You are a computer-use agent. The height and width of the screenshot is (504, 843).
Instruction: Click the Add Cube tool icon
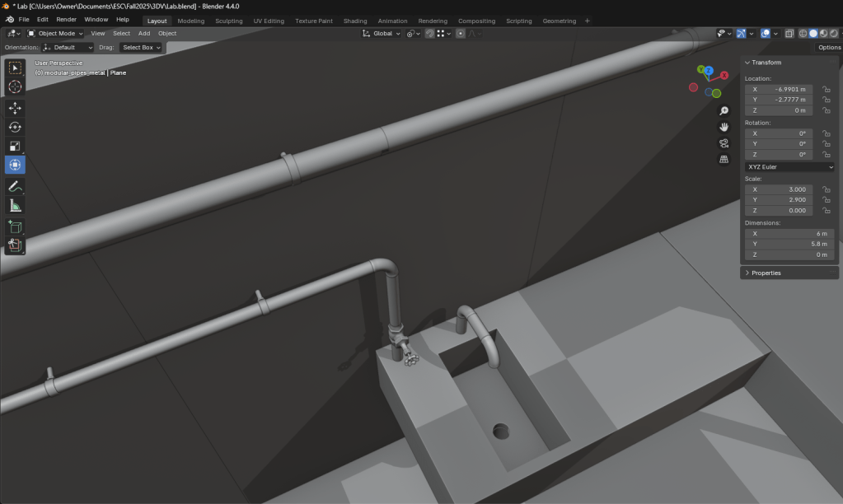pyautogui.click(x=15, y=226)
